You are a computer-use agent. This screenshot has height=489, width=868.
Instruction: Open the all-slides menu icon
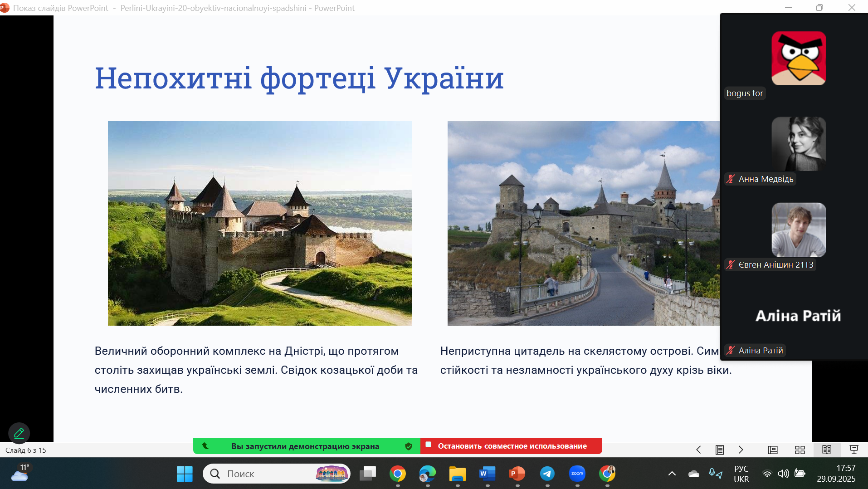(719, 450)
